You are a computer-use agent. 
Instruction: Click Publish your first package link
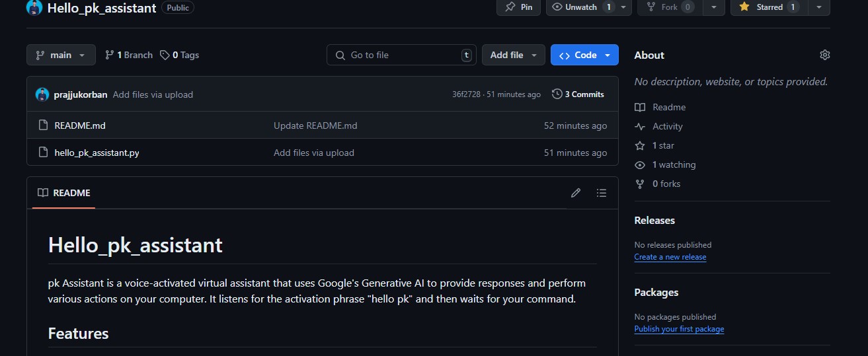click(678, 329)
